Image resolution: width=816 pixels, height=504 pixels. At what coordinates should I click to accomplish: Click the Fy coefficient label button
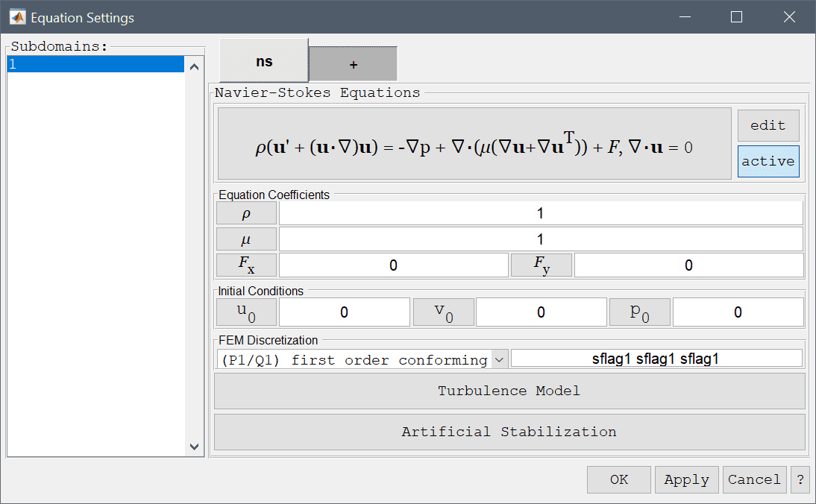[x=542, y=265]
